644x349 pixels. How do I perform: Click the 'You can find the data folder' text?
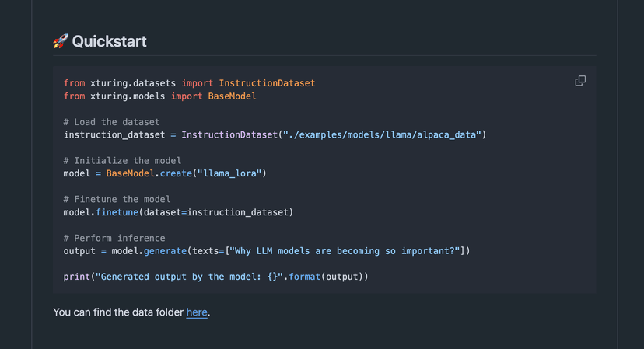click(x=118, y=312)
